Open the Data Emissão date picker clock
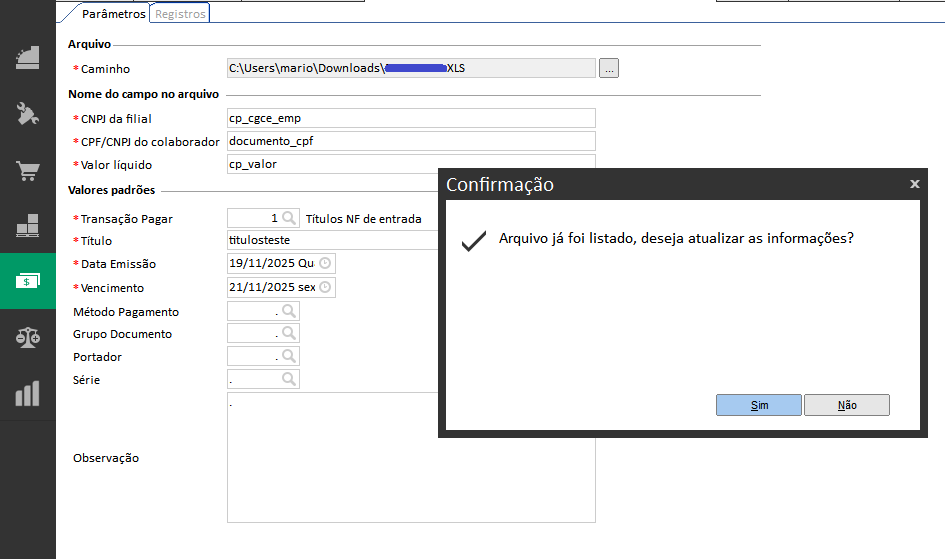 (x=324, y=264)
